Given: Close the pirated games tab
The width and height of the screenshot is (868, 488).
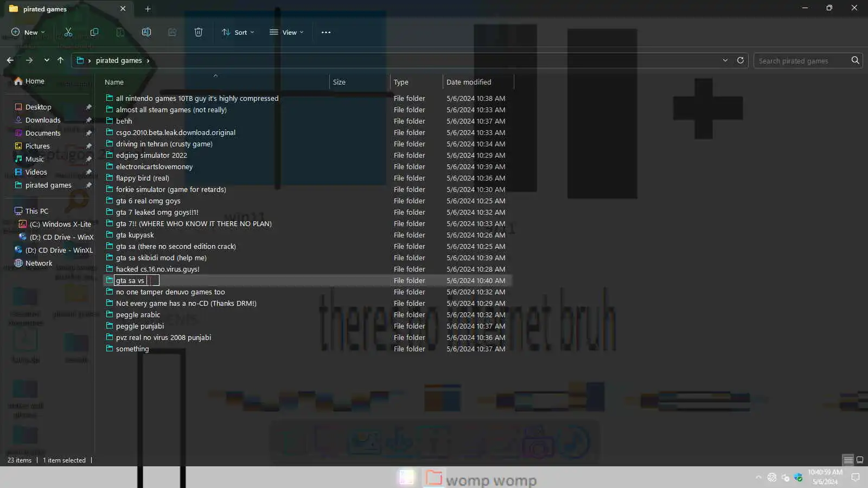Looking at the screenshot, I should click(x=123, y=9).
